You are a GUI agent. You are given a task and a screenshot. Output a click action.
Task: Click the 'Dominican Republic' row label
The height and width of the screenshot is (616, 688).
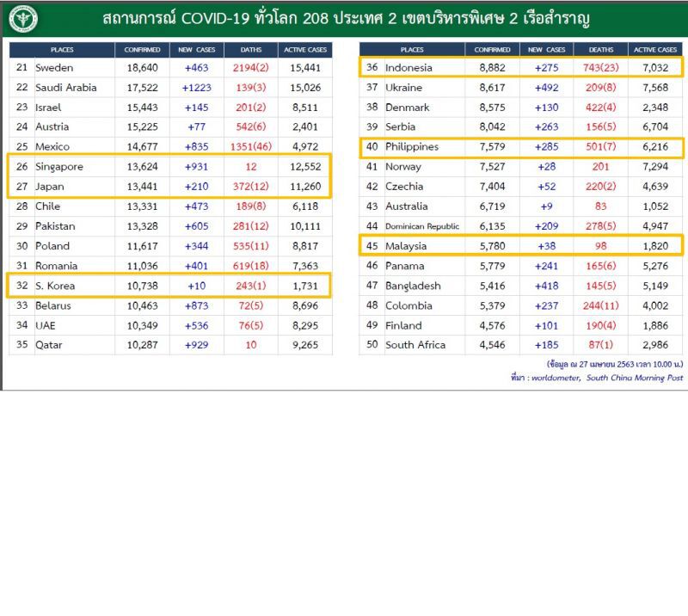pos(422,226)
